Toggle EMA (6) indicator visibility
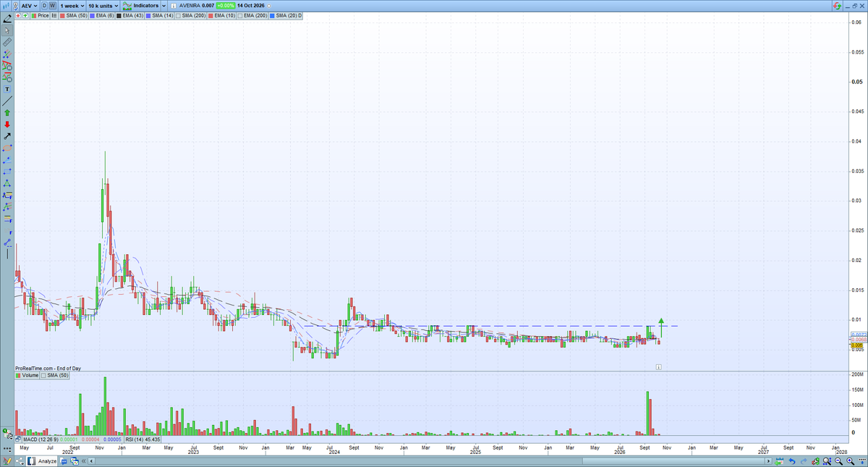The image size is (868, 467). pos(101,15)
